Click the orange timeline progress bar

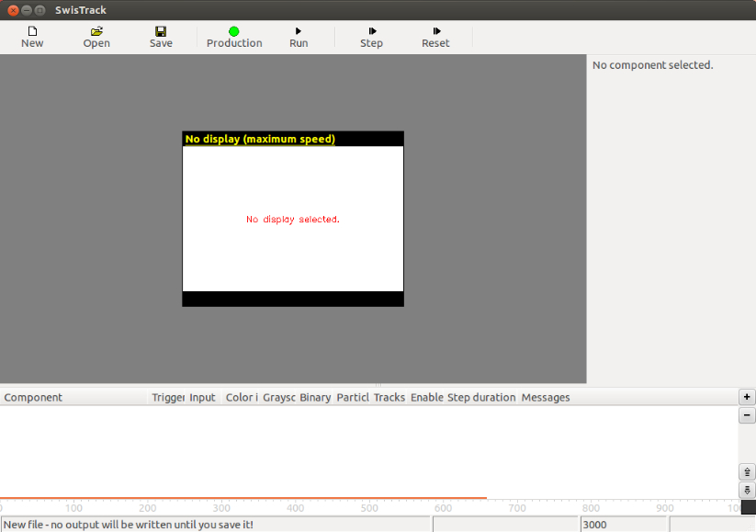pyautogui.click(x=243, y=498)
